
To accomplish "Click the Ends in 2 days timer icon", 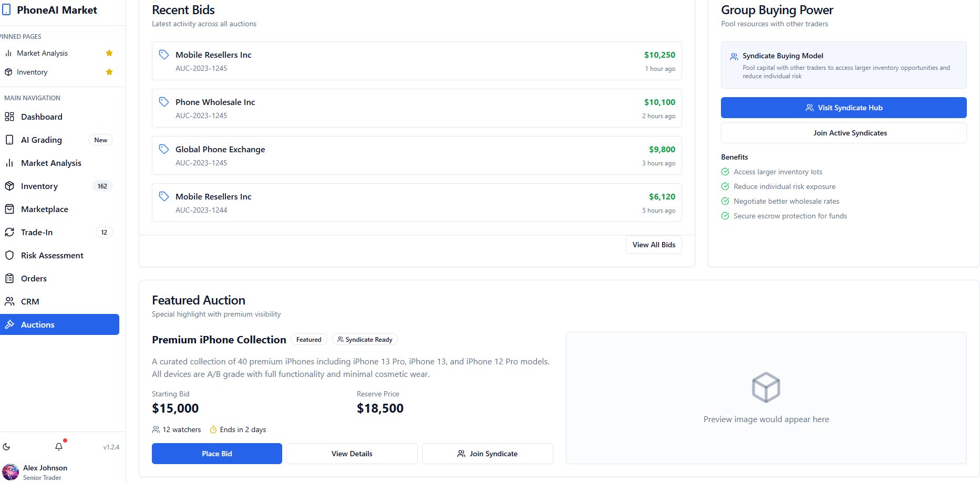I will pyautogui.click(x=213, y=429).
